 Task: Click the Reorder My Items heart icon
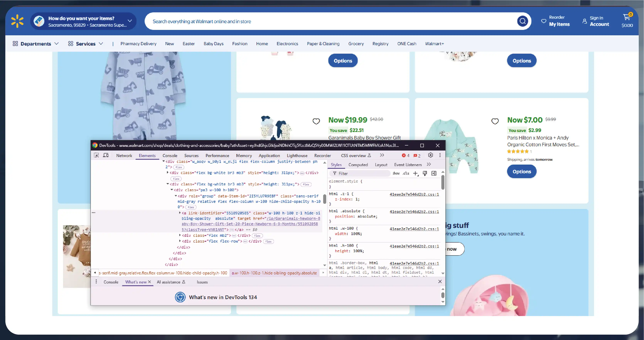coord(544,21)
